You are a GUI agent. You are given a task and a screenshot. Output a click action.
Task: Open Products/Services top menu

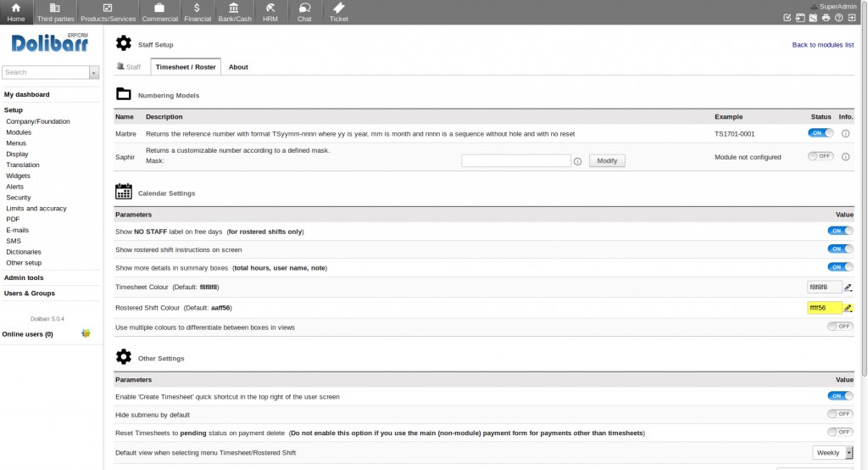(108, 12)
